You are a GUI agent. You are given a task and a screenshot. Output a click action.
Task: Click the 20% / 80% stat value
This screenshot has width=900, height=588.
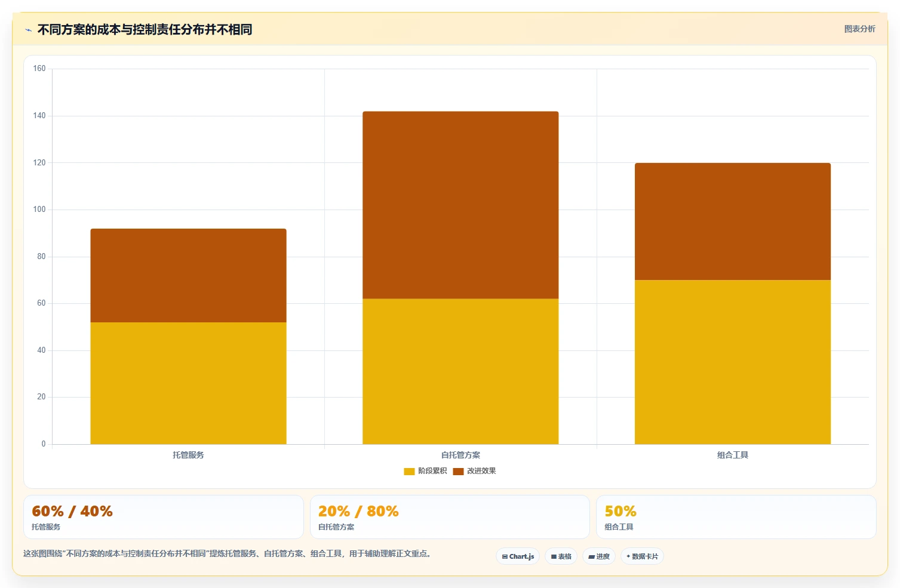point(358,512)
